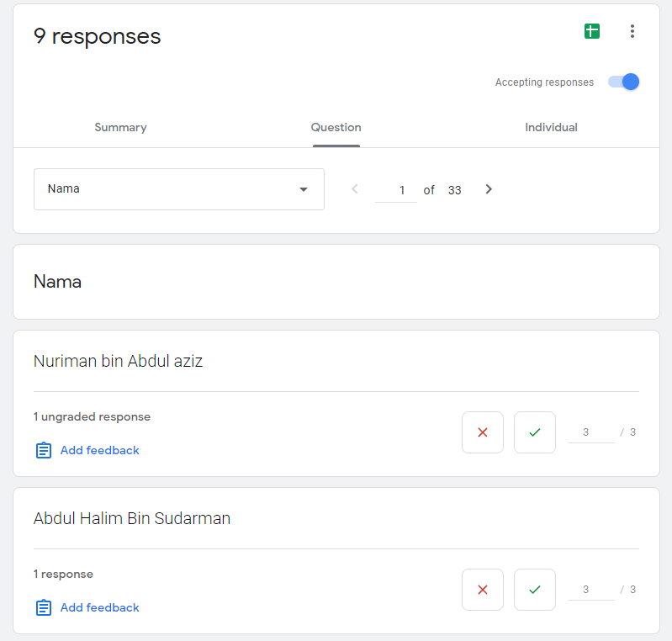
Task: Toggle Accepting responses switch off
Action: click(x=624, y=82)
